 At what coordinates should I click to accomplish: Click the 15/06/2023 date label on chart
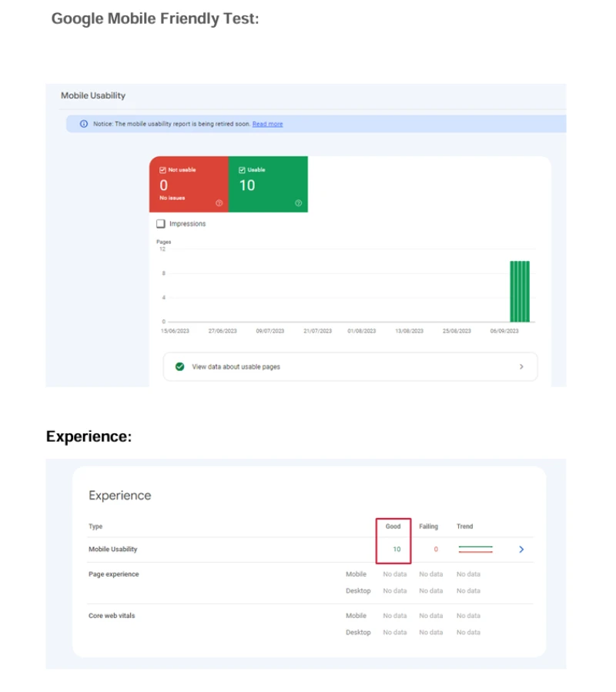tap(175, 331)
